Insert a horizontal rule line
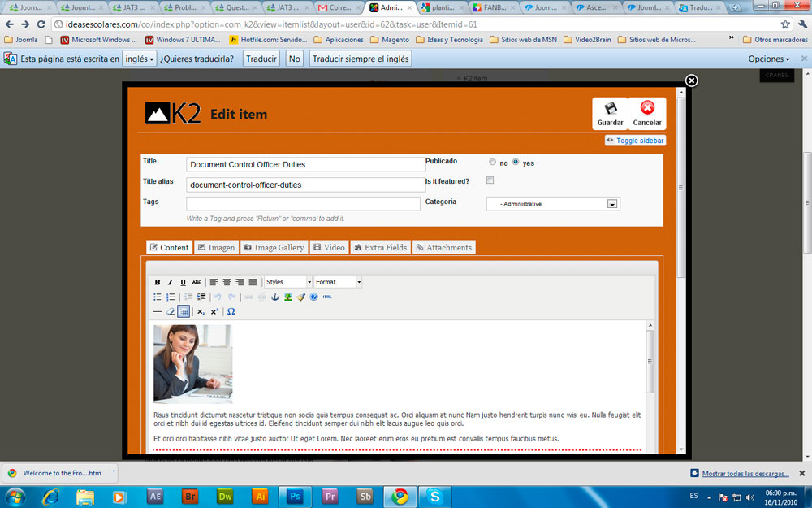The image size is (812, 508). [x=158, y=311]
